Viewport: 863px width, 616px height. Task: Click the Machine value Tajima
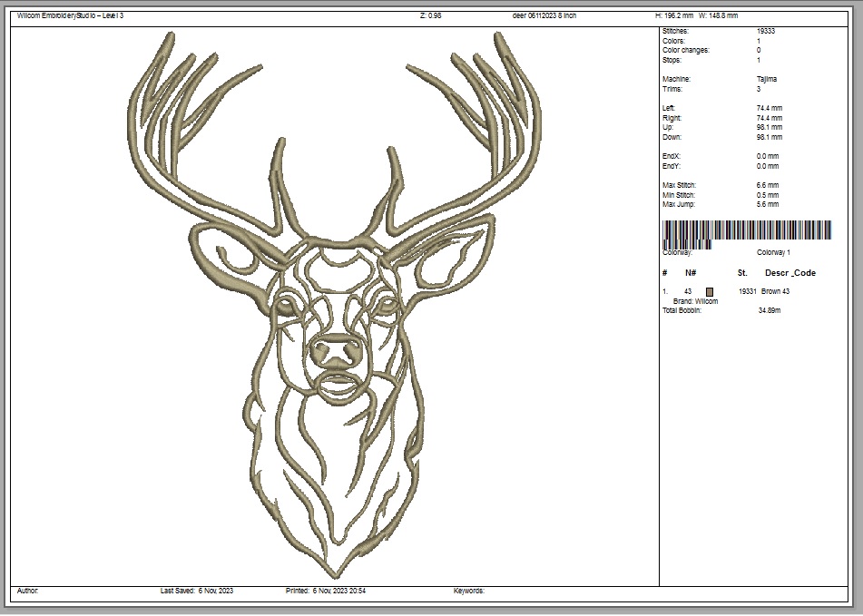click(767, 79)
